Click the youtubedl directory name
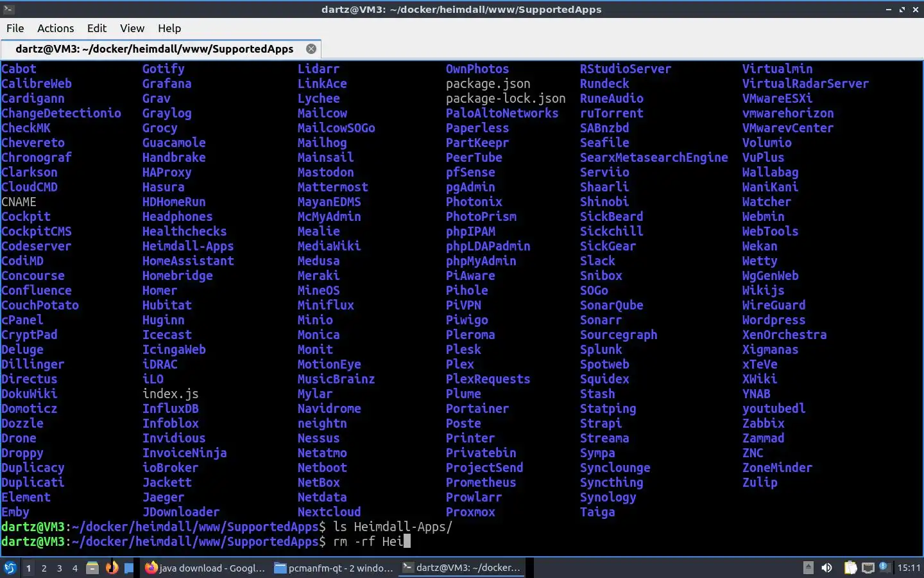The height and width of the screenshot is (578, 924). point(774,408)
